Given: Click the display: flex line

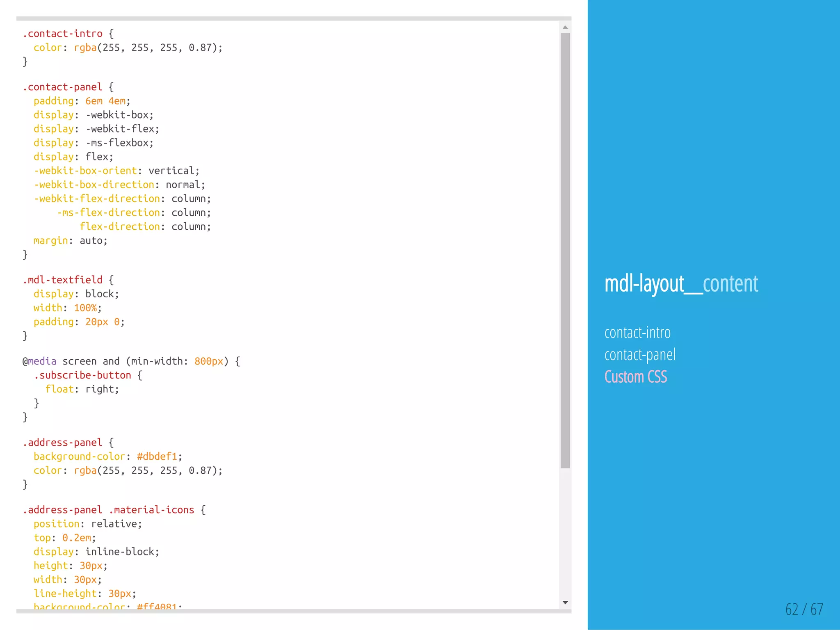Looking at the screenshot, I should click(73, 157).
